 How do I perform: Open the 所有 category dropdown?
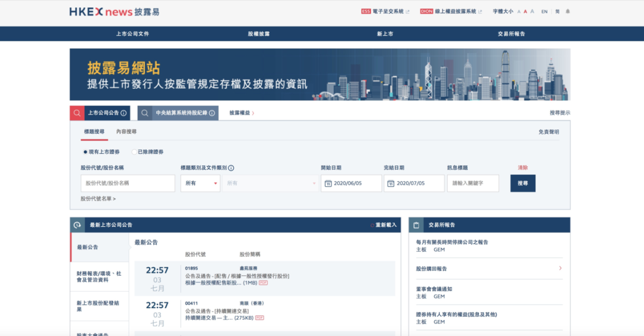pos(200,183)
